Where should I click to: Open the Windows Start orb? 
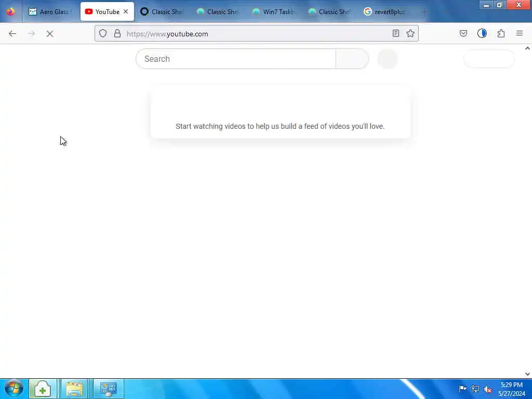click(x=14, y=389)
